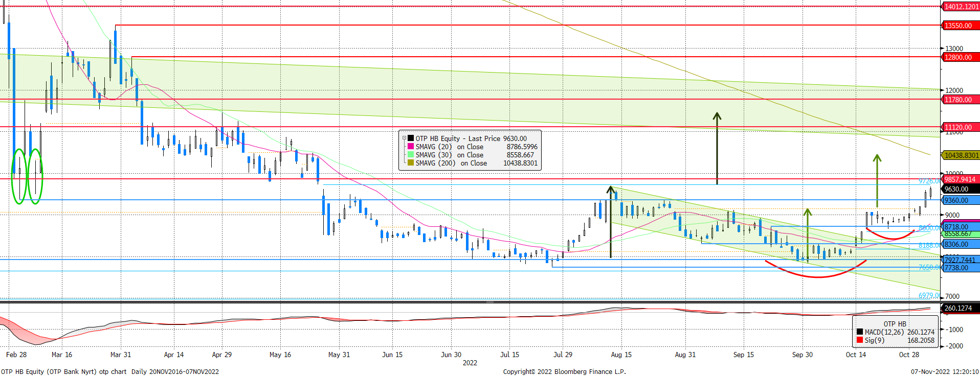
Task: Collapse the OTP HB Equity legend tree
Action: click(x=404, y=138)
